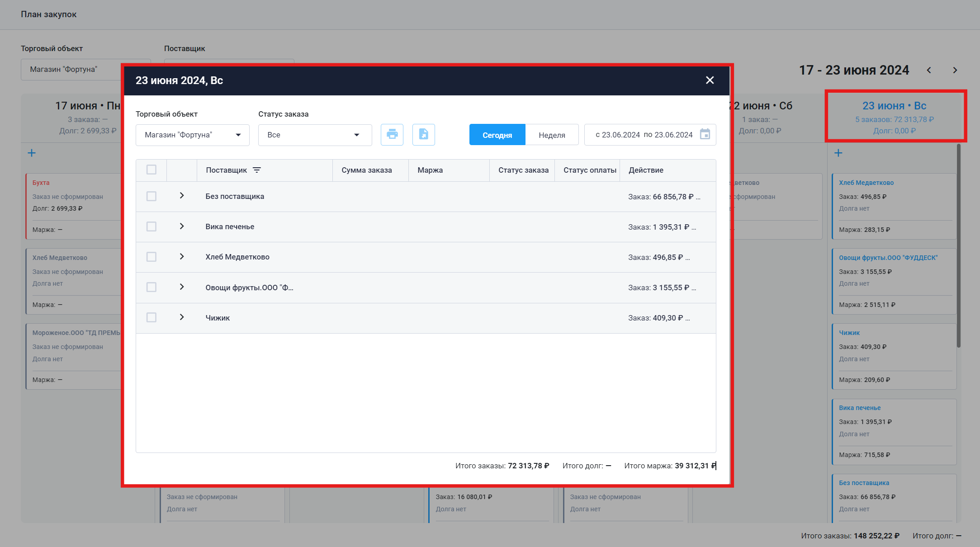Open the Мороженое.ООО "ТД ПРЕМЬ card
Screen dimensions: 980x547
[x=73, y=356]
